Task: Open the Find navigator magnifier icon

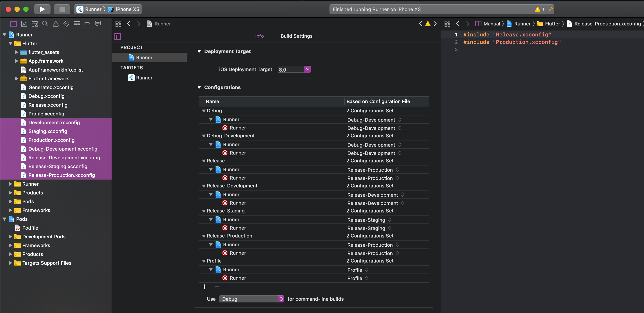Action: 45,24
